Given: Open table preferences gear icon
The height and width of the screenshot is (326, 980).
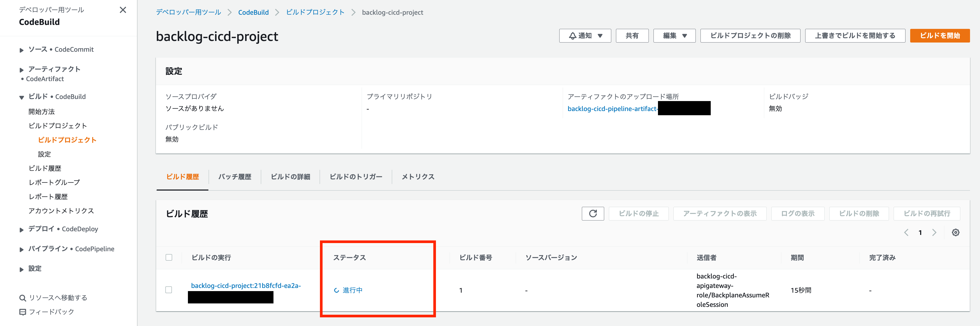Looking at the screenshot, I should pyautogui.click(x=955, y=232).
